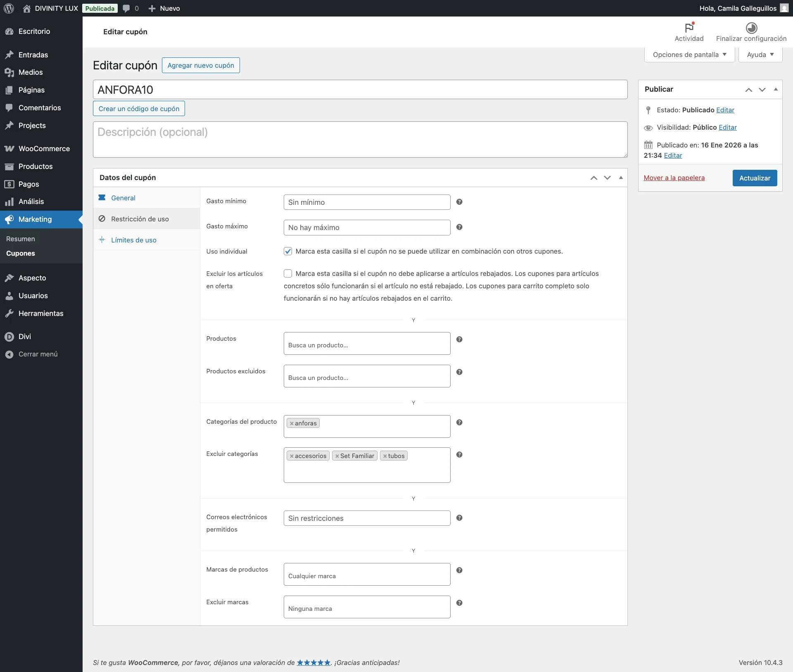The height and width of the screenshot is (672, 793).
Task: Click the Actualizar button
Action: coord(755,178)
